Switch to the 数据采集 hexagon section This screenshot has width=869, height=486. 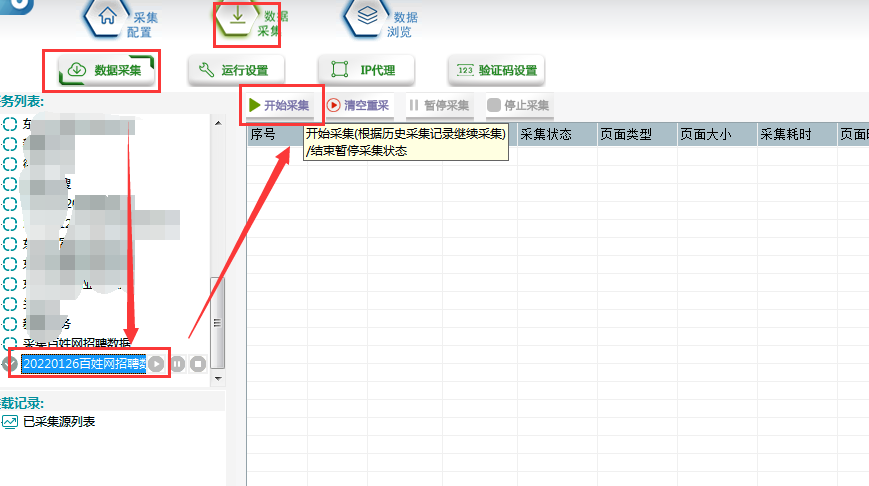tap(251, 19)
